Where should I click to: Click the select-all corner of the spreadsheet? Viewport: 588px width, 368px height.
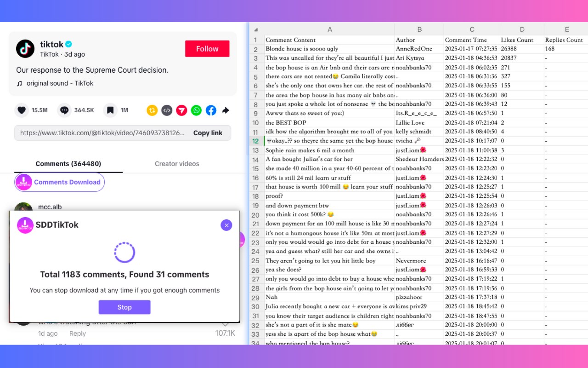(x=256, y=29)
